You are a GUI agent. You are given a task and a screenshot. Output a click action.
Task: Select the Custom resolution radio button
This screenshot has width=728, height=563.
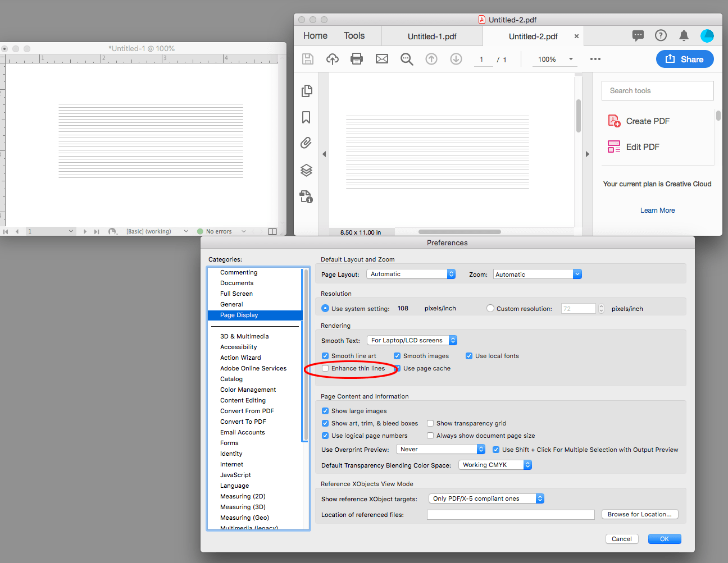[x=490, y=308]
